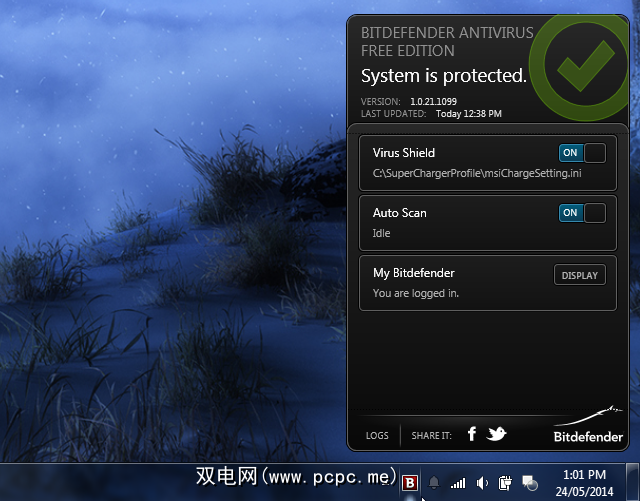Image resolution: width=640 pixels, height=501 pixels.
Task: Click the 'BITDEFENDER ANTIVIRUS FREE EDITION' title
Action: [447, 42]
